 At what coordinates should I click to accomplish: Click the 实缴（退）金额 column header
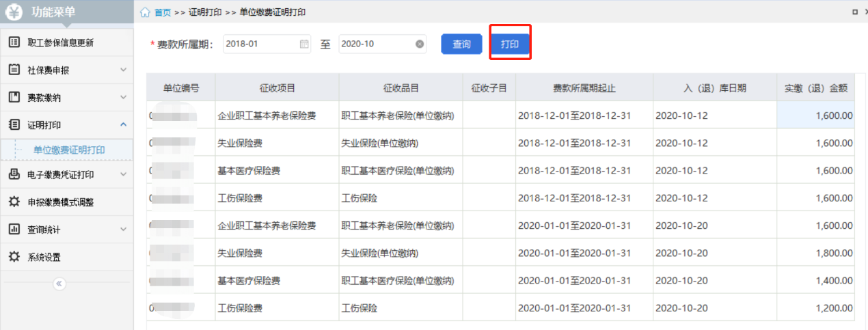(x=815, y=88)
